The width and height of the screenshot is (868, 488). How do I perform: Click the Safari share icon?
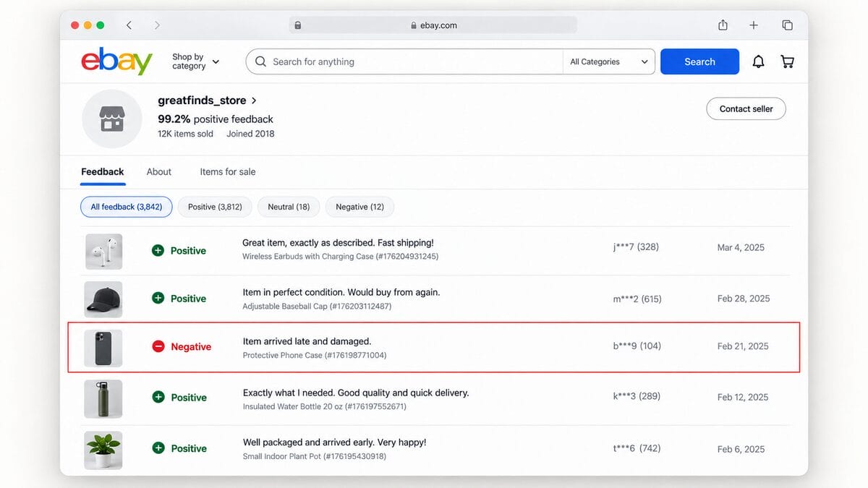(723, 25)
